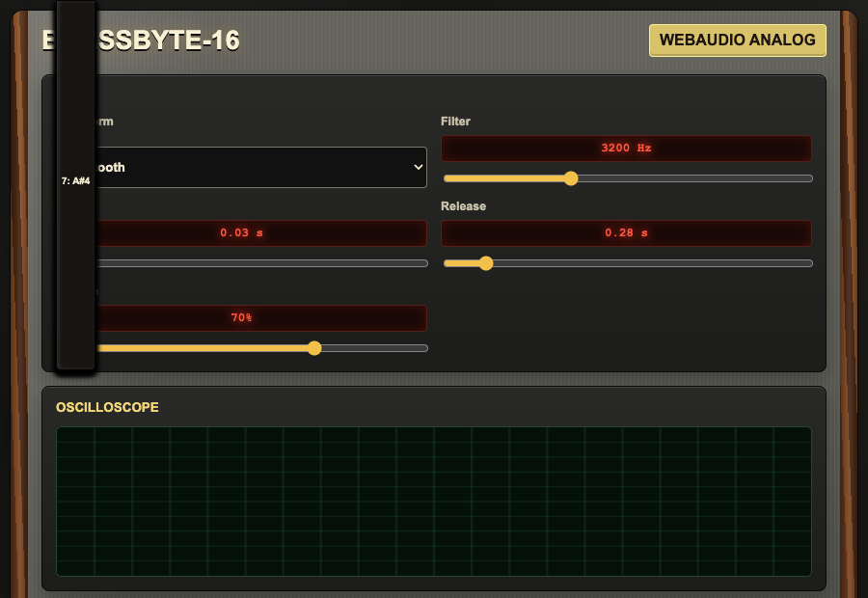Image resolution: width=868 pixels, height=598 pixels.
Task: Click the Release label
Action: tap(463, 206)
